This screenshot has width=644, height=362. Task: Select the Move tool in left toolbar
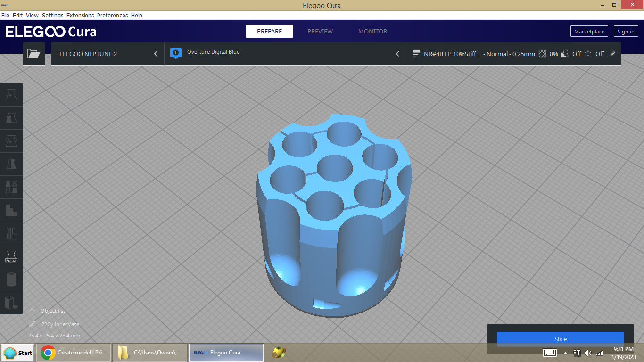point(11,95)
